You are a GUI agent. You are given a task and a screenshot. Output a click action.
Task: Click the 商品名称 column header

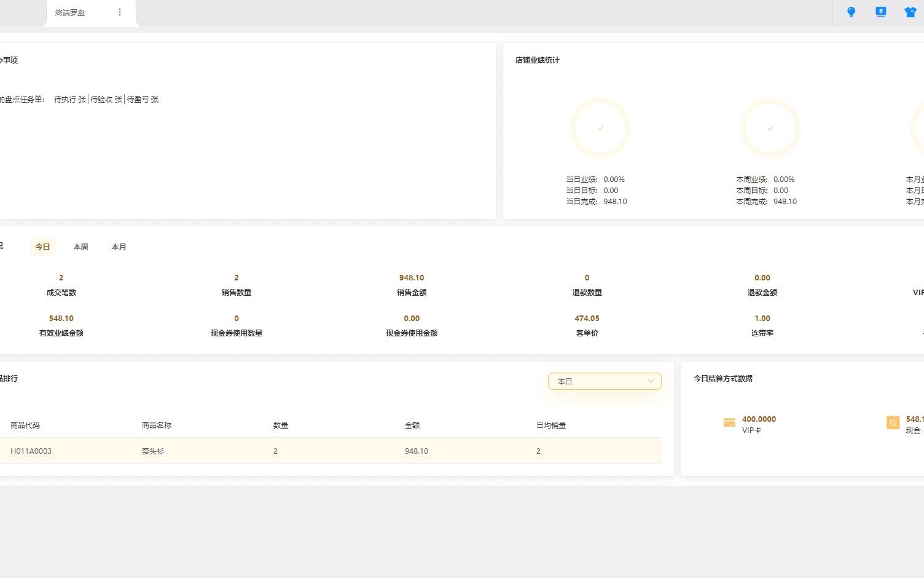click(157, 425)
